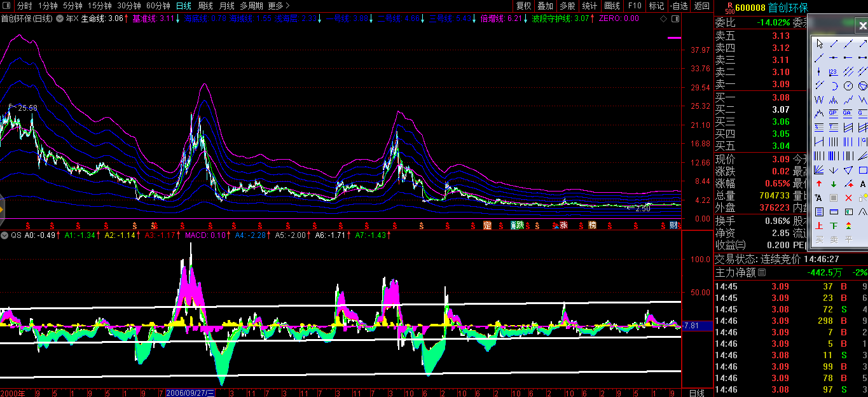Click orange arrow handle on left edge
868x397 pixels.
click(2, 209)
